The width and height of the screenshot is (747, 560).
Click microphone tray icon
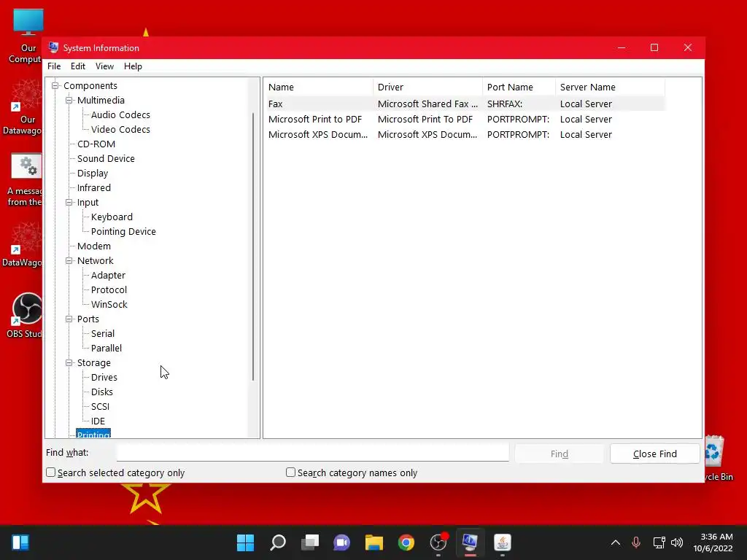tap(636, 542)
